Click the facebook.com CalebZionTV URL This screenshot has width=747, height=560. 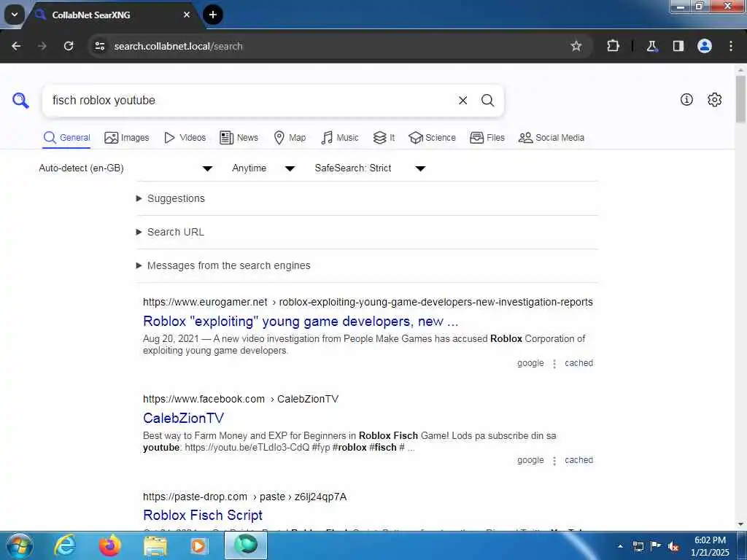tap(241, 399)
